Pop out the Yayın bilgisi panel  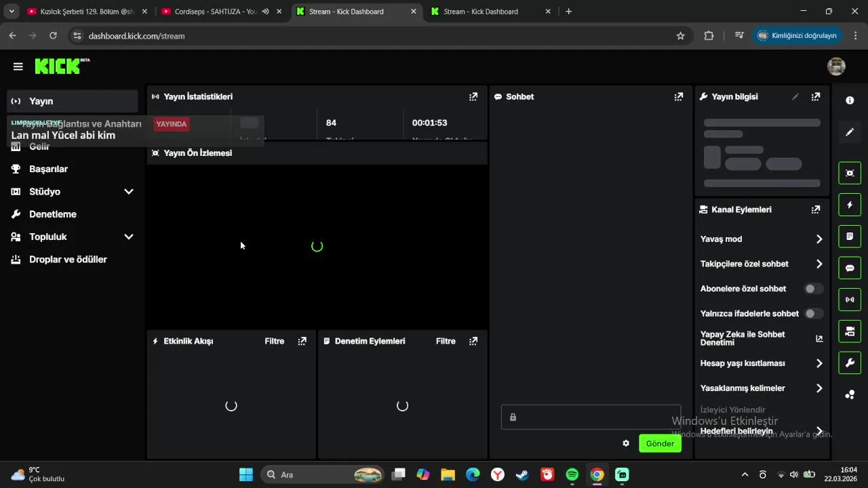[816, 97]
